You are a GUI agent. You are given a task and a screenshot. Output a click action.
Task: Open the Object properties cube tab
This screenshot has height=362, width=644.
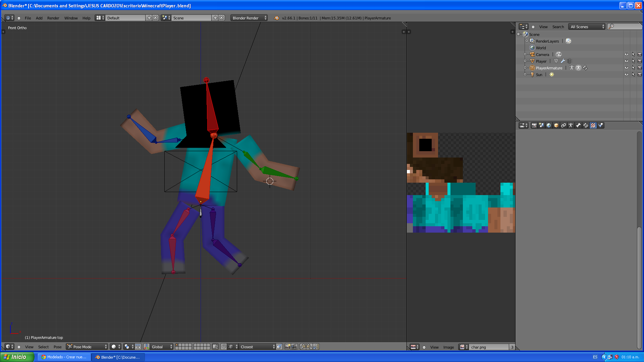[556, 125]
